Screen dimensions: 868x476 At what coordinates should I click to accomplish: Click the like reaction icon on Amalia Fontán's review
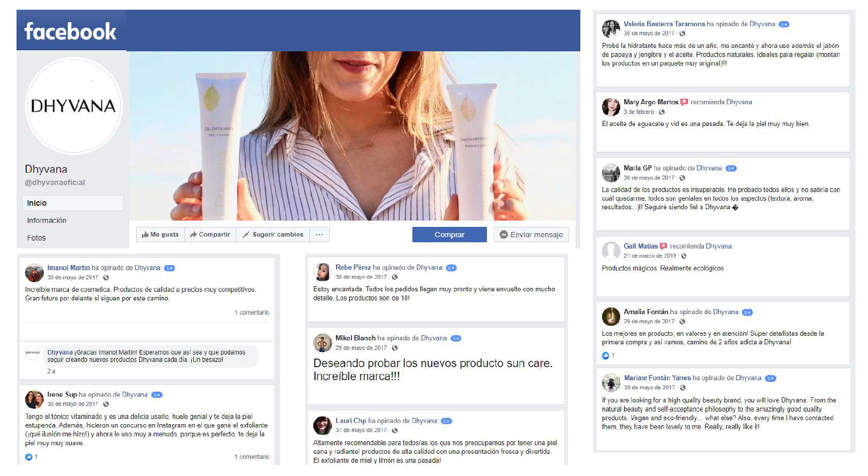pos(605,356)
